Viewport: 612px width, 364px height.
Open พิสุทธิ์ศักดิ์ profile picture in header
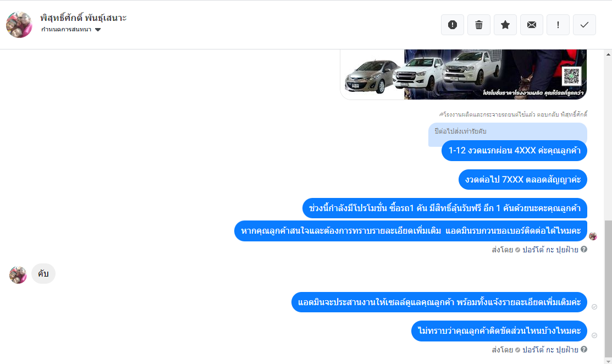19,25
